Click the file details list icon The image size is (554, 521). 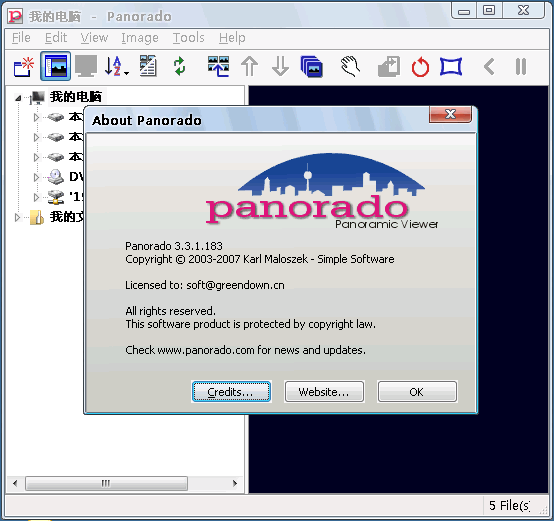[x=148, y=66]
